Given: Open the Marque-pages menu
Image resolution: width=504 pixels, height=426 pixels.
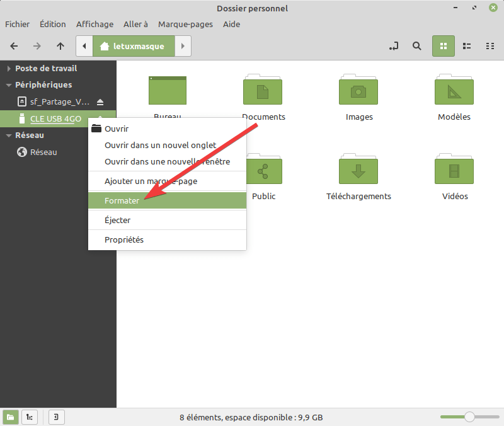Looking at the screenshot, I should click(185, 25).
